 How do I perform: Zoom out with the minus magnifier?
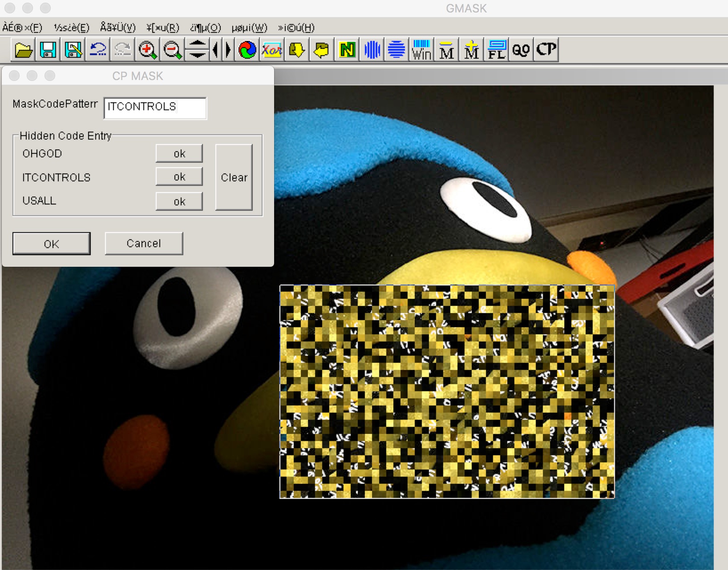click(173, 49)
